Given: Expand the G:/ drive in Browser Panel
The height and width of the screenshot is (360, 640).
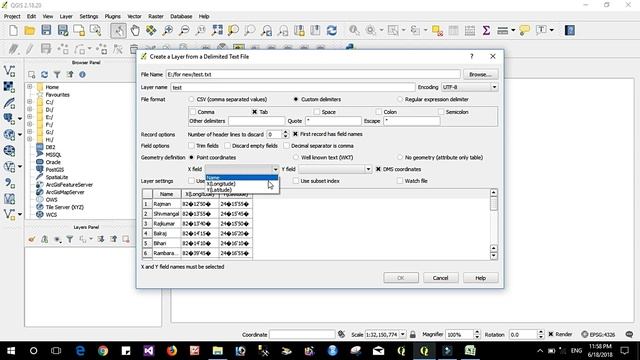Looking at the screenshot, I should (x=29, y=132).
